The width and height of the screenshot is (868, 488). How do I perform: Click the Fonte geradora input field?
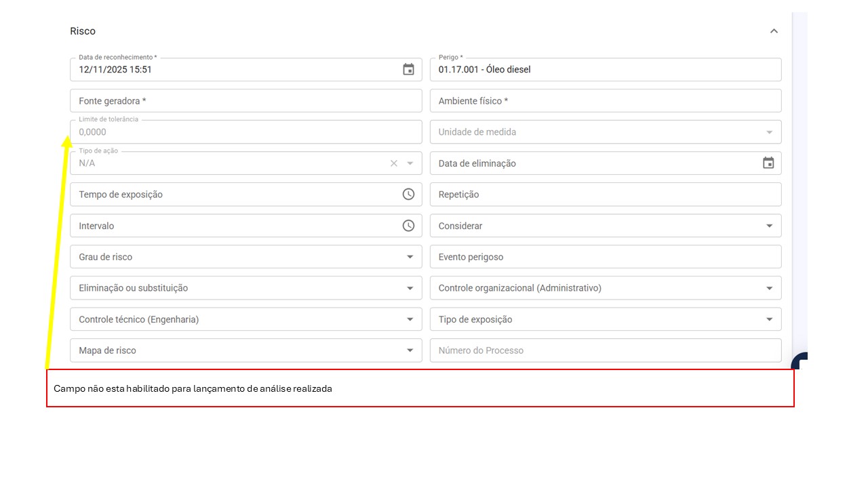(x=245, y=101)
